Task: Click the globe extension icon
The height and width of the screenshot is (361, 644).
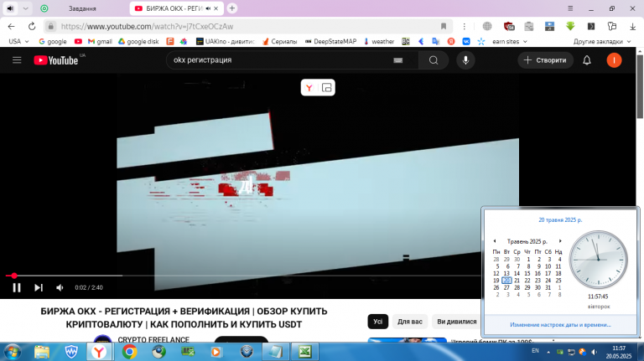Action: tap(487, 26)
